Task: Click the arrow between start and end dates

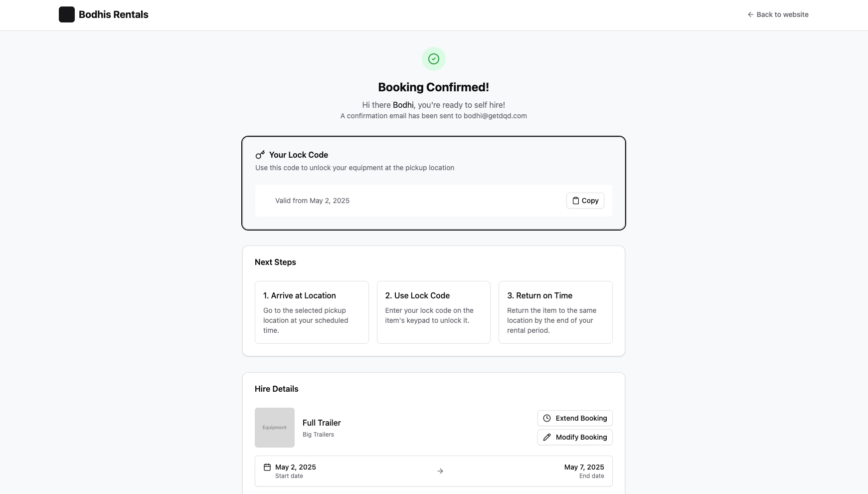Action: (440, 471)
